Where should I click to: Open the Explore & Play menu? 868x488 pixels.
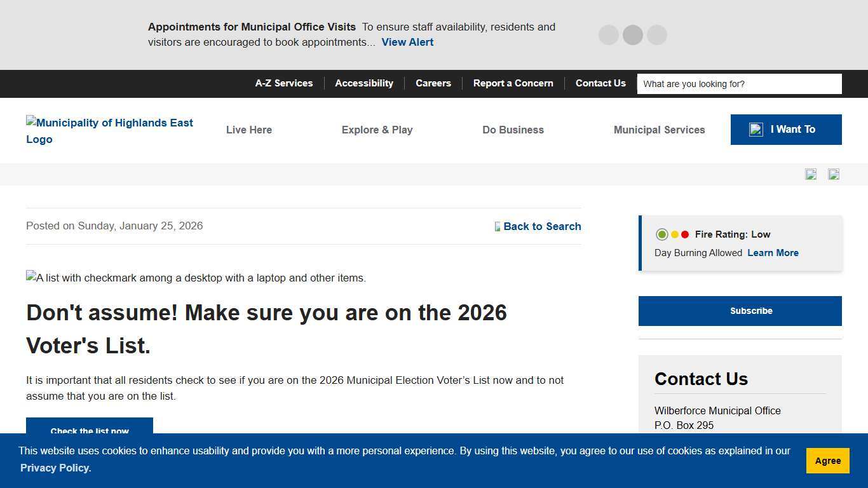377,130
